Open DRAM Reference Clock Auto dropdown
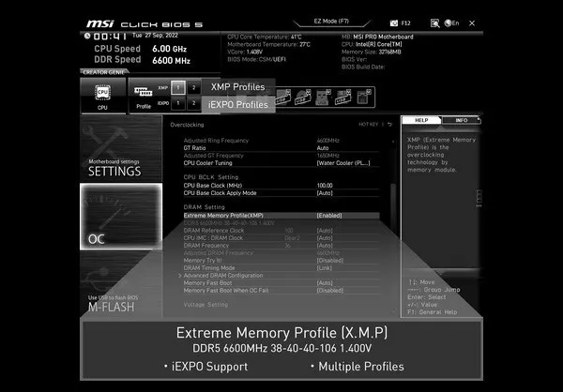The image size is (563, 392). point(325,231)
